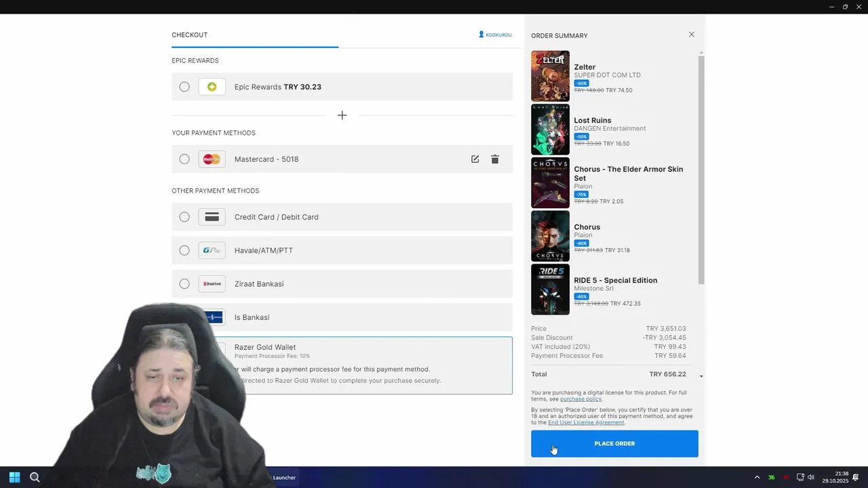Viewport: 868px width, 488px height.
Task: Click the Sale Discount -TRY 3,054.45 value
Action: click(x=665, y=338)
